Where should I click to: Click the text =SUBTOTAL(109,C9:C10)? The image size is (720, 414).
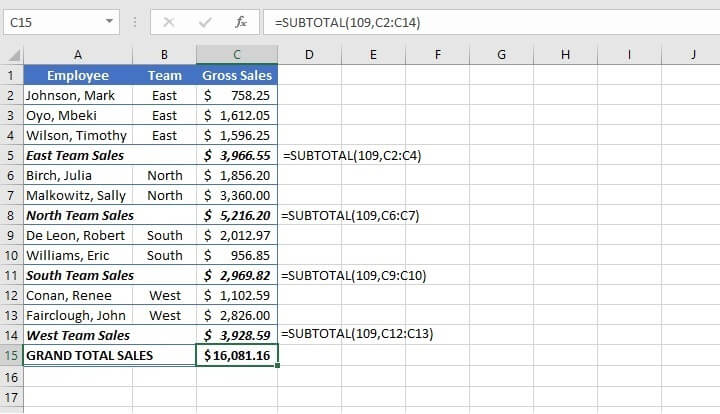(354, 275)
